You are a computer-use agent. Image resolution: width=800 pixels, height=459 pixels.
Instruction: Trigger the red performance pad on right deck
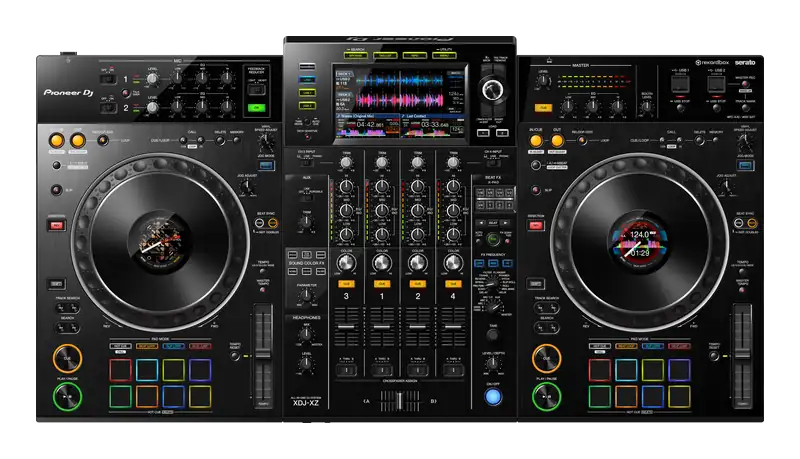(599, 370)
